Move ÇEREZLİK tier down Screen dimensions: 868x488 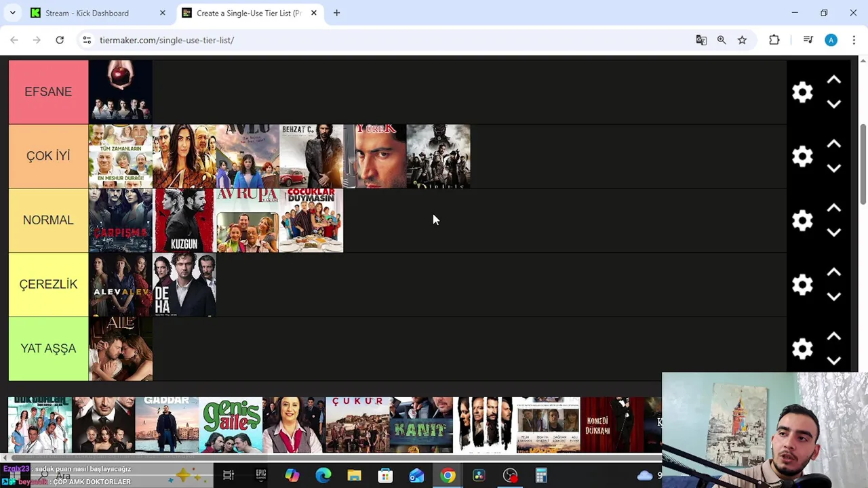coord(834,296)
